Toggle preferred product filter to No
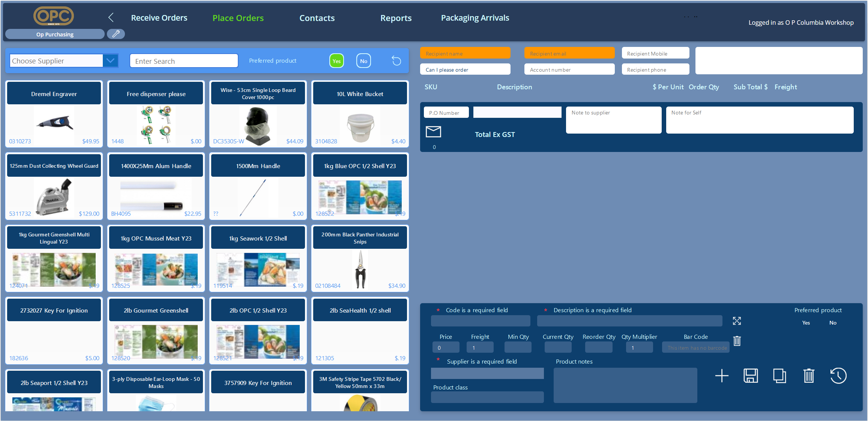Screen dimensions: 868x421 [363, 61]
